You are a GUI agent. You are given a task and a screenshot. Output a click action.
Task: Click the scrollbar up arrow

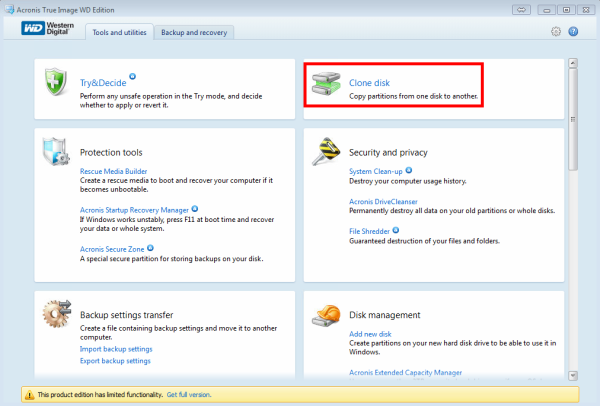point(573,63)
